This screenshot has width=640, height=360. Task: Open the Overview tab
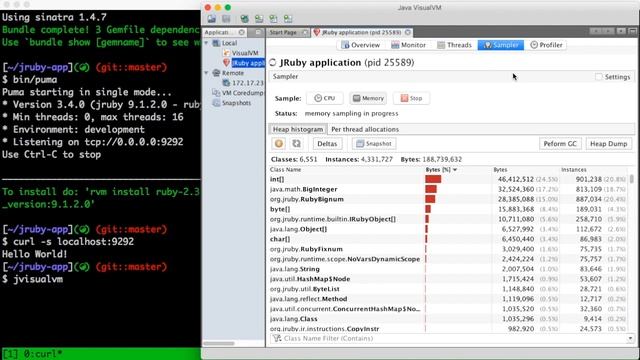(x=360, y=45)
